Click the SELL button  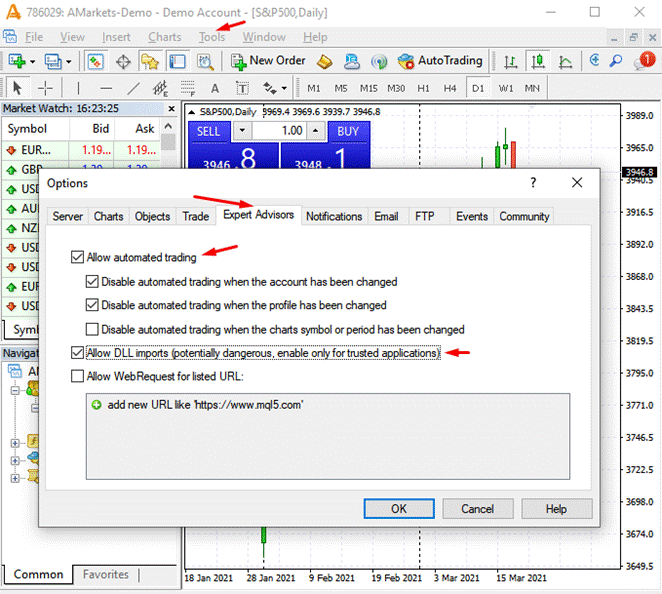click(209, 131)
